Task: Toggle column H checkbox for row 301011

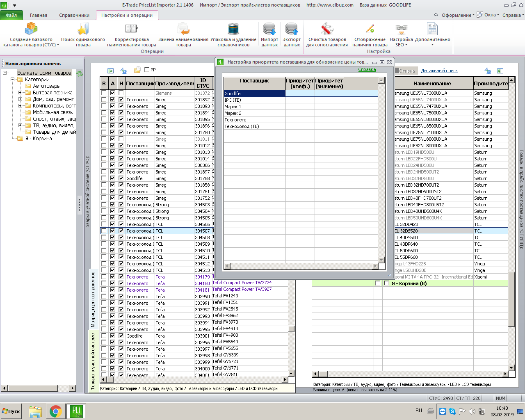Action: (121, 139)
